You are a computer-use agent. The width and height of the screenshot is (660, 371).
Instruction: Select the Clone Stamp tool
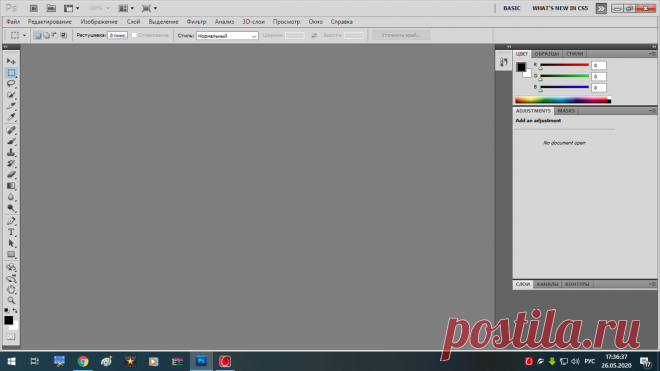coord(11,152)
